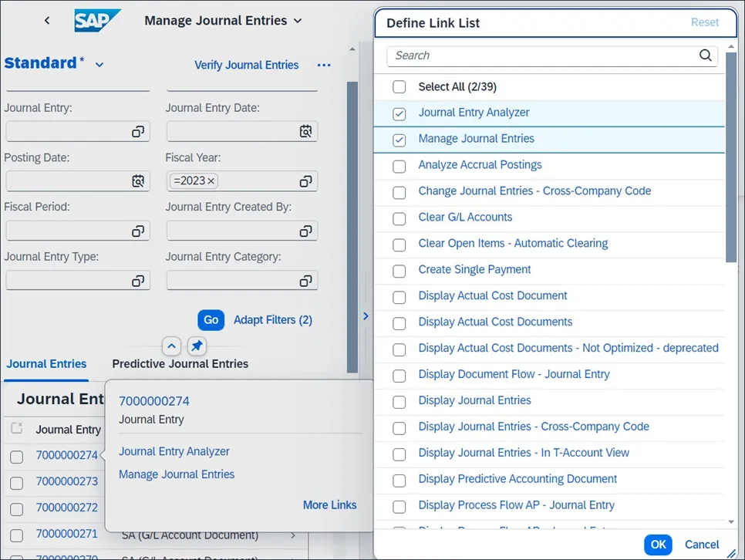Open Display Document Flow - Journal Entry link
Screen dimensions: 745x560
coord(514,374)
